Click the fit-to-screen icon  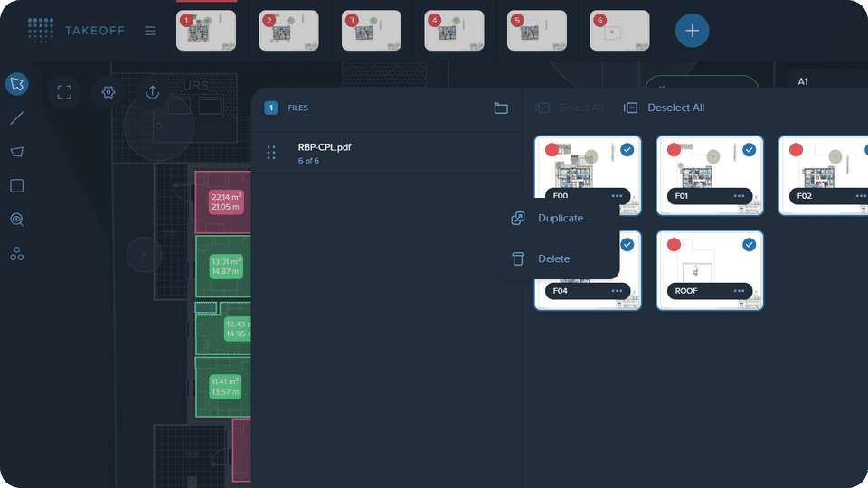tap(64, 92)
